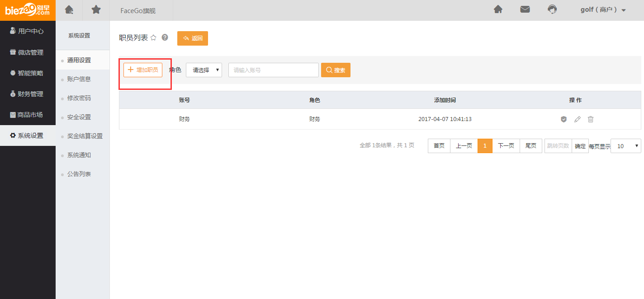Open 财务管理 in the left sidebar
Screen dimensions: 644x299
click(27, 94)
